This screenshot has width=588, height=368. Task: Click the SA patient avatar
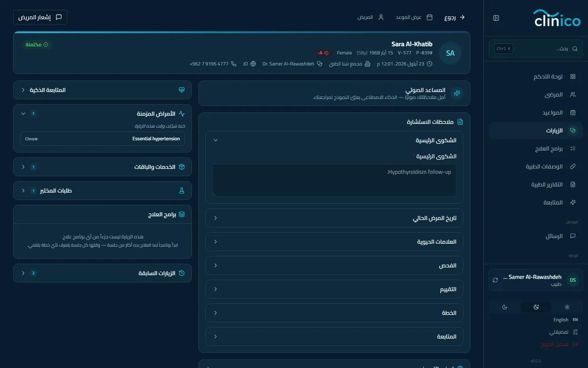click(450, 53)
